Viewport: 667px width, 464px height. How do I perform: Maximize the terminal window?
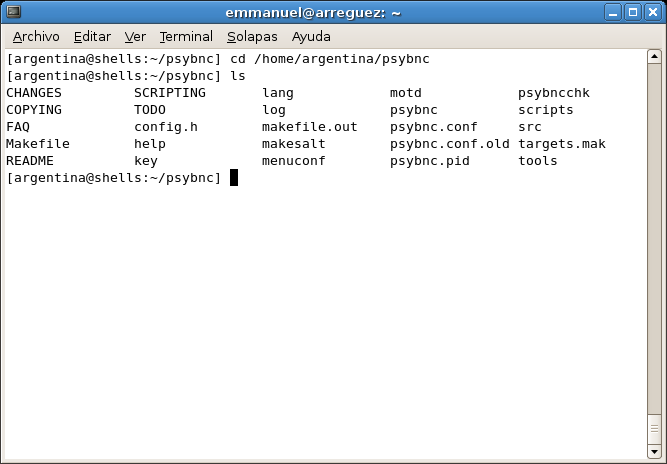click(x=633, y=12)
